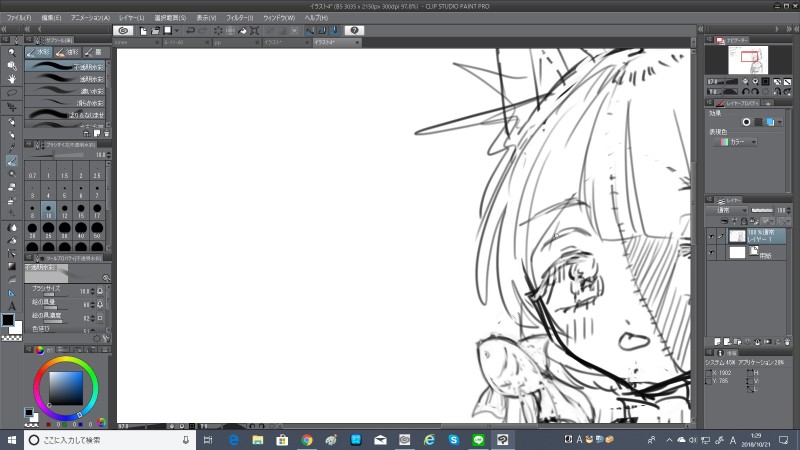This screenshot has height=450, width=800.
Task: Switch to 水彩 sub tool group tab
Action: coord(38,52)
